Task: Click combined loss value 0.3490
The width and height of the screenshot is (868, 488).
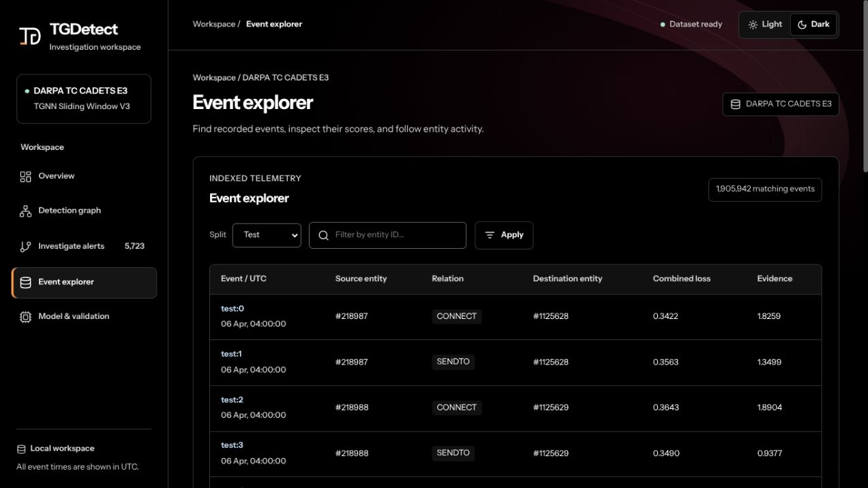Action: coord(666,453)
